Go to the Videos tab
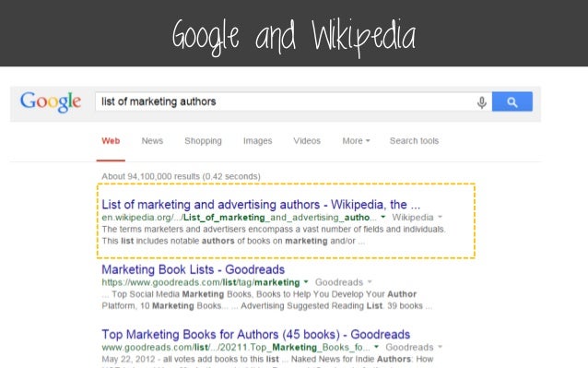Image resolution: width=588 pixels, height=368 pixels. (x=307, y=141)
